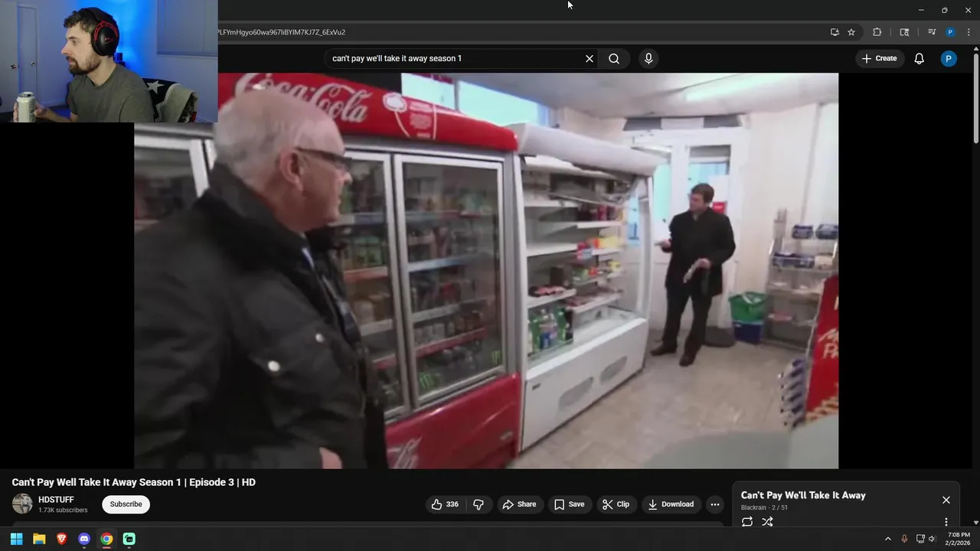980x551 pixels.
Task: Open Discord from taskbar
Action: point(84,539)
